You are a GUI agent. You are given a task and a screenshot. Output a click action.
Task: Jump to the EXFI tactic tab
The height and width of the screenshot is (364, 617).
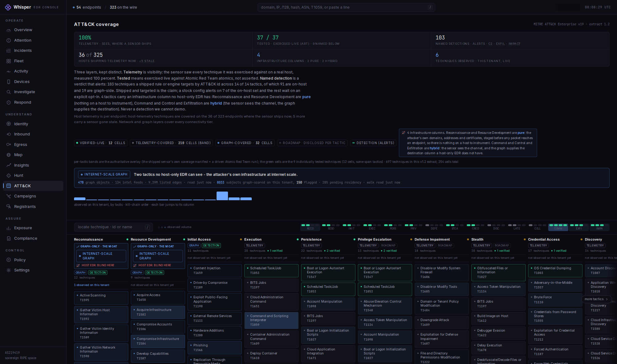579,227
